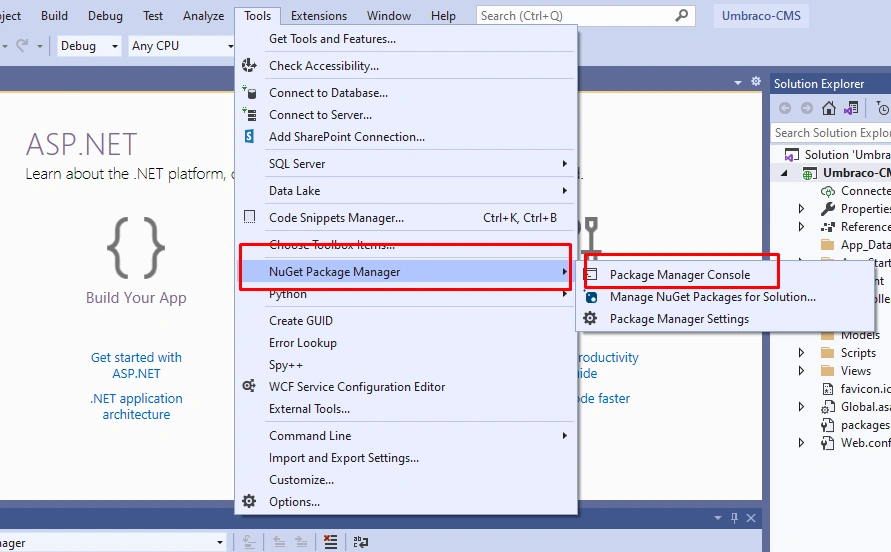The height and width of the screenshot is (552, 891).
Task: Click the search magnifier icon
Action: [x=681, y=15]
